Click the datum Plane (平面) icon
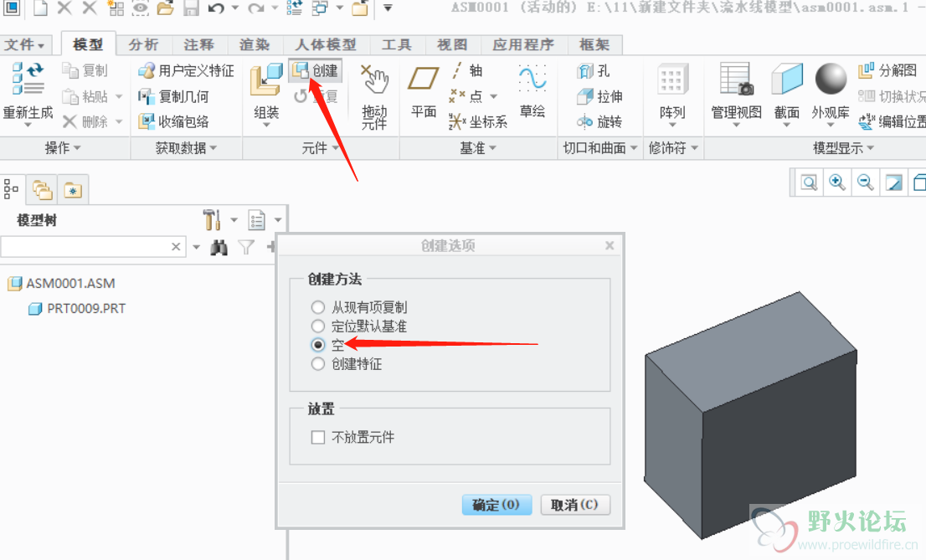Viewport: 926px width, 560px height. (423, 79)
